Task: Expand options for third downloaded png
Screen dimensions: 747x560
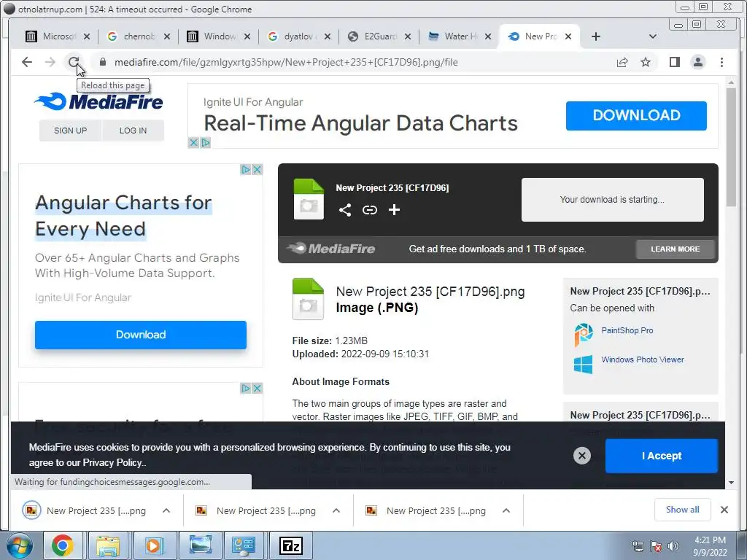Action: pos(506,510)
